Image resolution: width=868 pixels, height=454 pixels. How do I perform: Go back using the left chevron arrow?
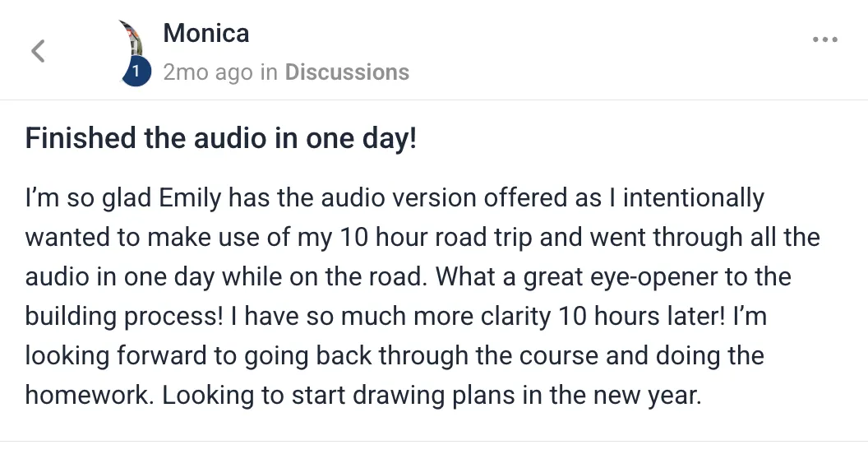click(38, 51)
